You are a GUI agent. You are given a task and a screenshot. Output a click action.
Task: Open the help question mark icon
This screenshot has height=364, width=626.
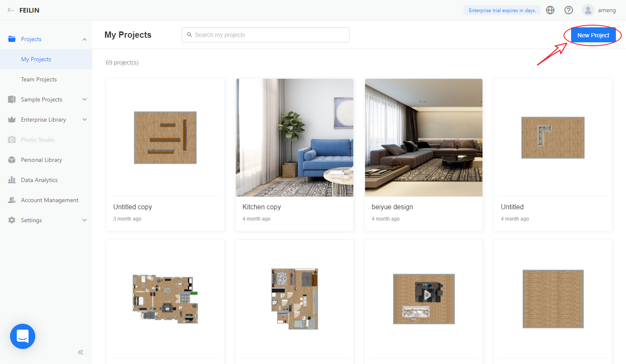coord(569,10)
